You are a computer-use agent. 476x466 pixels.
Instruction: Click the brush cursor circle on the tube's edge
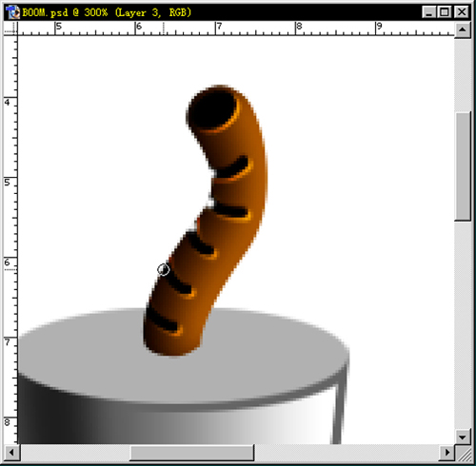coord(164,270)
